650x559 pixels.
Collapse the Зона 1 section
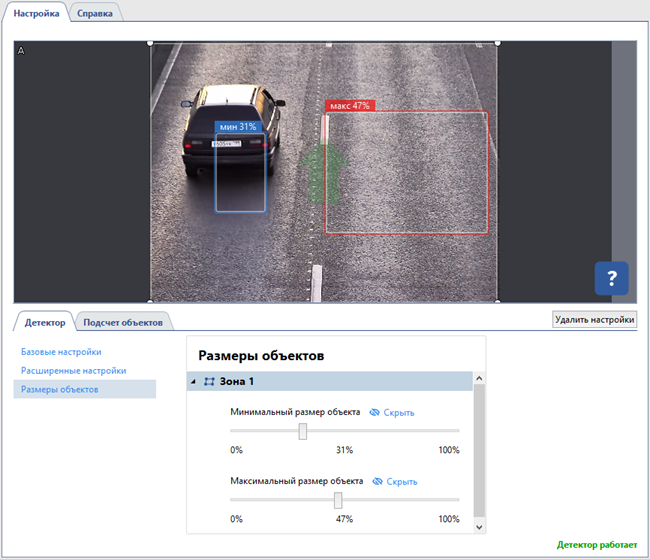pos(193,381)
